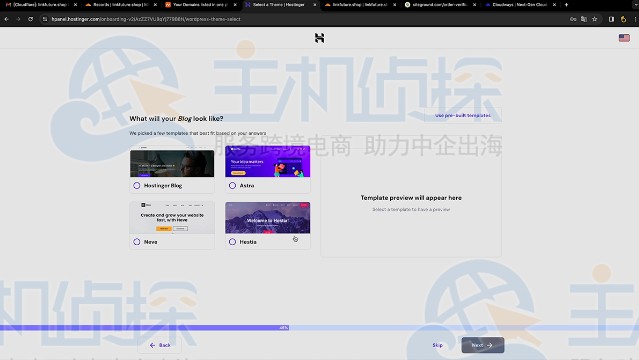Open a new browser tab

[566, 5]
